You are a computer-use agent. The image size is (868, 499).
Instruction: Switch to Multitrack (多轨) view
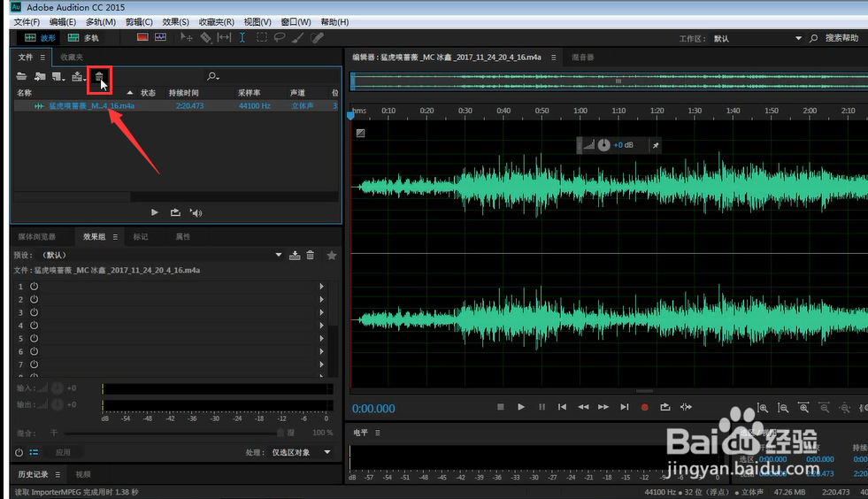tap(83, 38)
